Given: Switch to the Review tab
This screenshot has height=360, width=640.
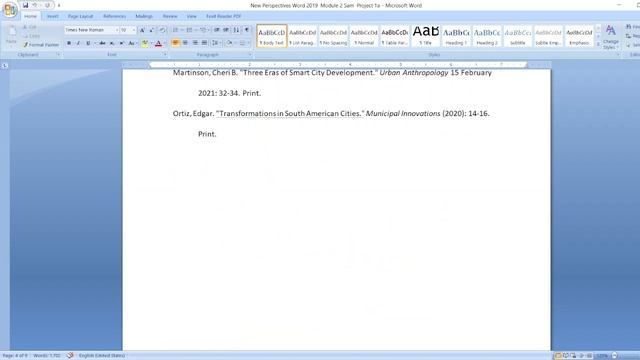Looking at the screenshot, I should point(170,16).
